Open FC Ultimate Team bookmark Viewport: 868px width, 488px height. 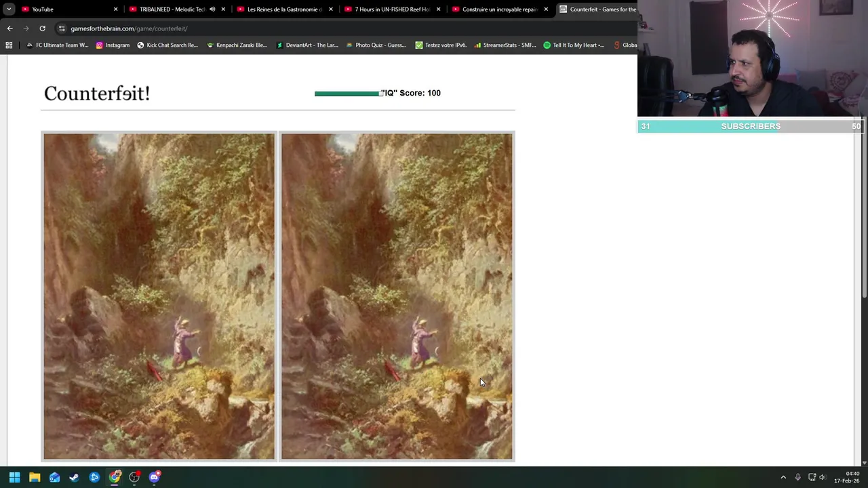(x=57, y=45)
